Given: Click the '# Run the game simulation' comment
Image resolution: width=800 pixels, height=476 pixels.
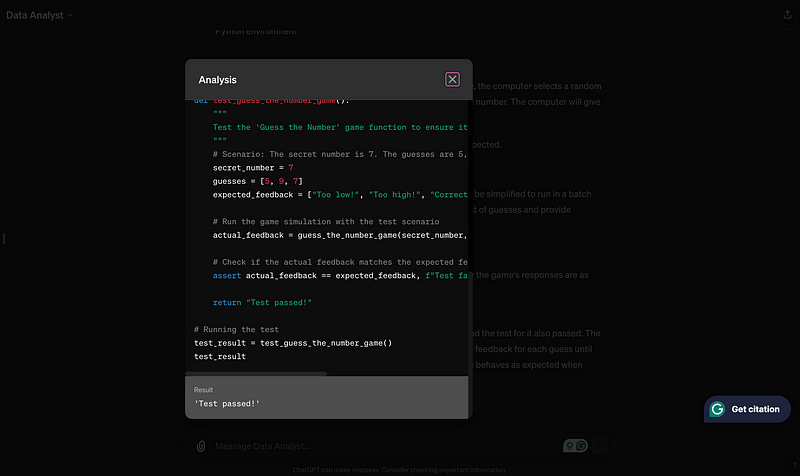Looking at the screenshot, I should click(x=326, y=221).
